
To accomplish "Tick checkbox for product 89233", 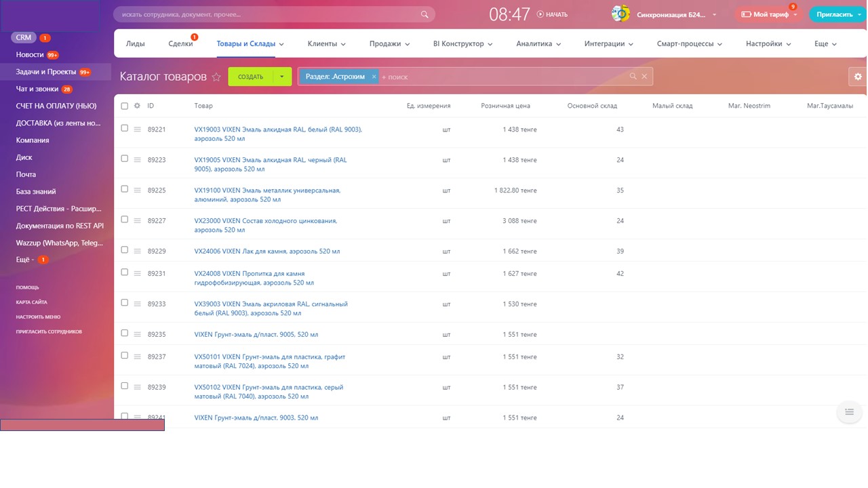I will click(x=124, y=303).
